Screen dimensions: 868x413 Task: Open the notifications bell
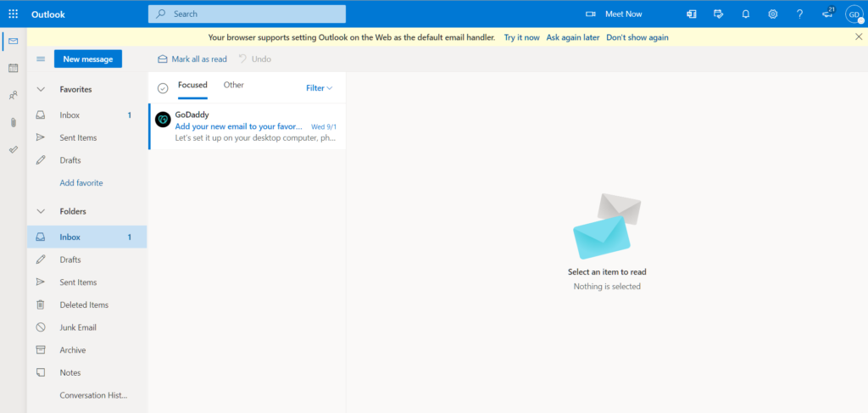(746, 14)
